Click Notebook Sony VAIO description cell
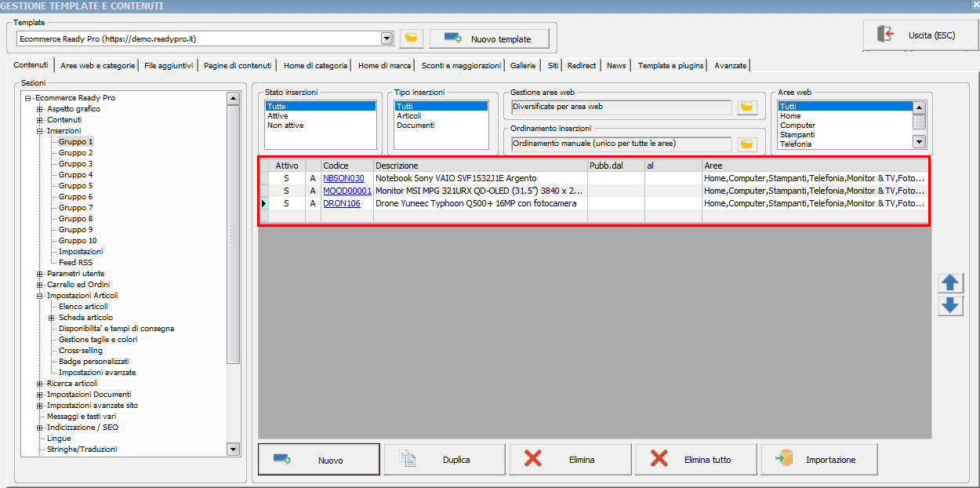The image size is (980, 488). [481, 179]
